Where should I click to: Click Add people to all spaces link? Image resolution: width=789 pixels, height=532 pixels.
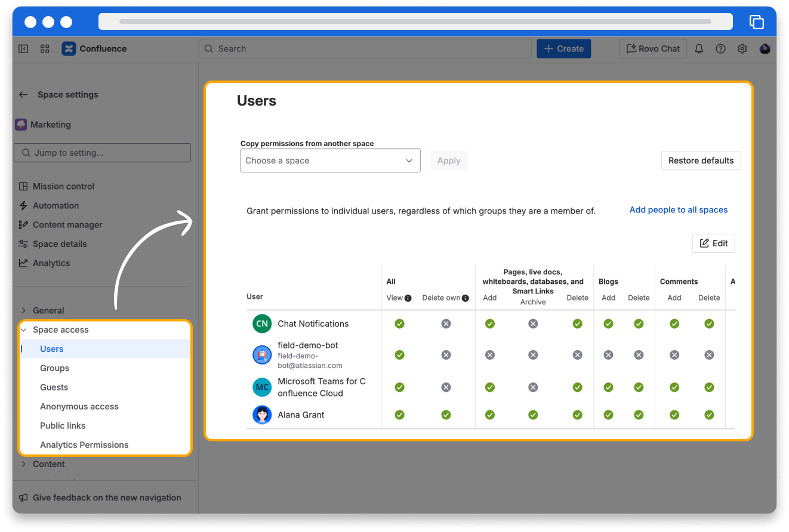pos(678,210)
